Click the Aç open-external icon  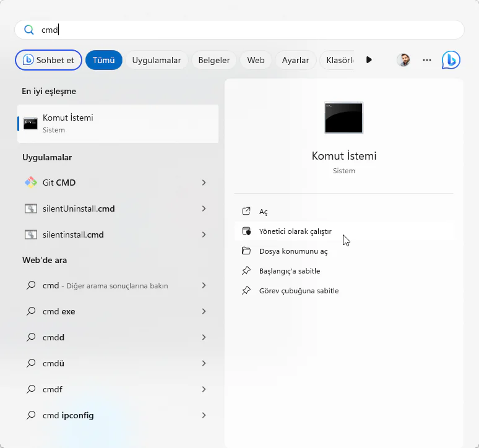(x=246, y=211)
